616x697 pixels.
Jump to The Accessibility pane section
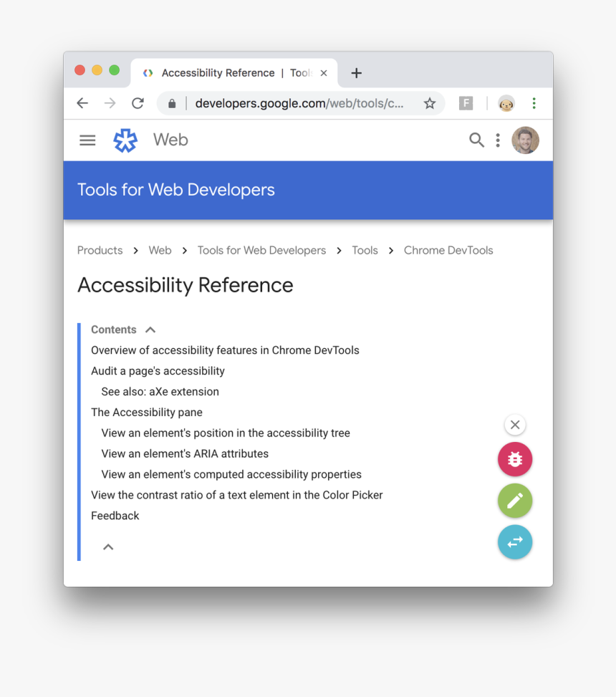147,413
